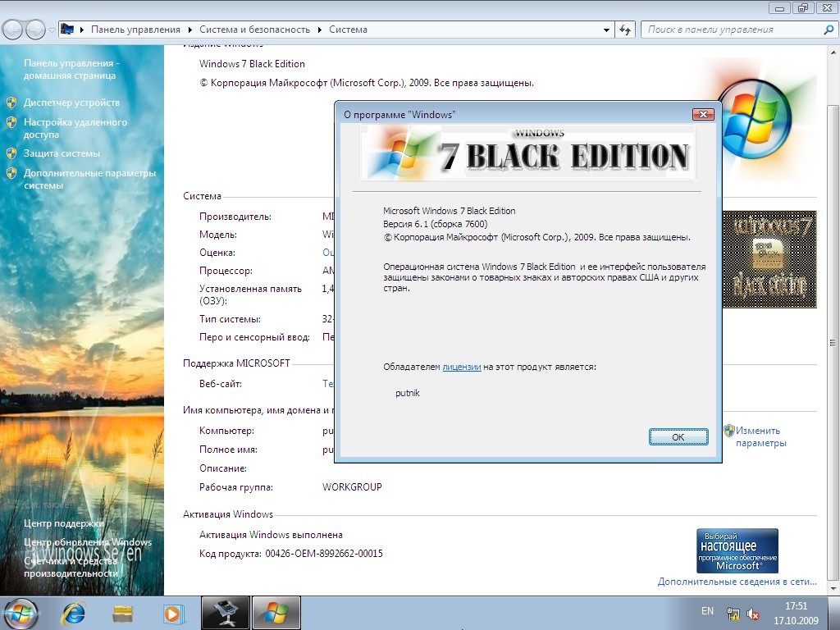Launch Windows Media Player from taskbar
The width and height of the screenshot is (840, 630).
point(172,613)
